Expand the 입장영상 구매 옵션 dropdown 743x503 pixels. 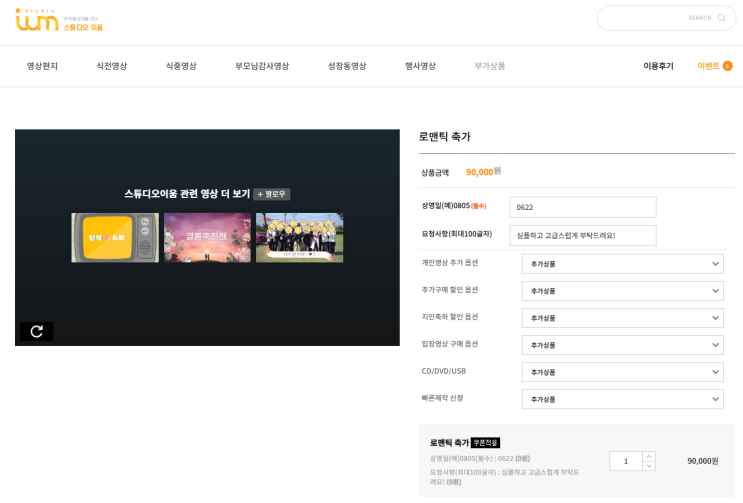coord(623,345)
